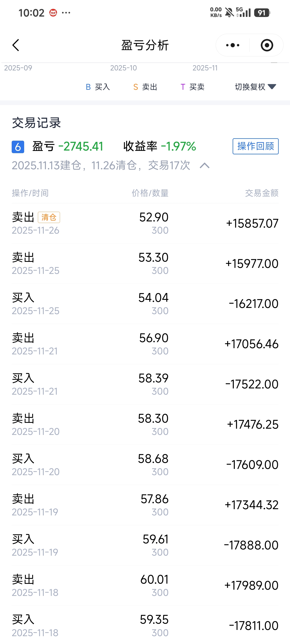
Task: Open the 切换复权 dropdown
Action: pos(256,87)
